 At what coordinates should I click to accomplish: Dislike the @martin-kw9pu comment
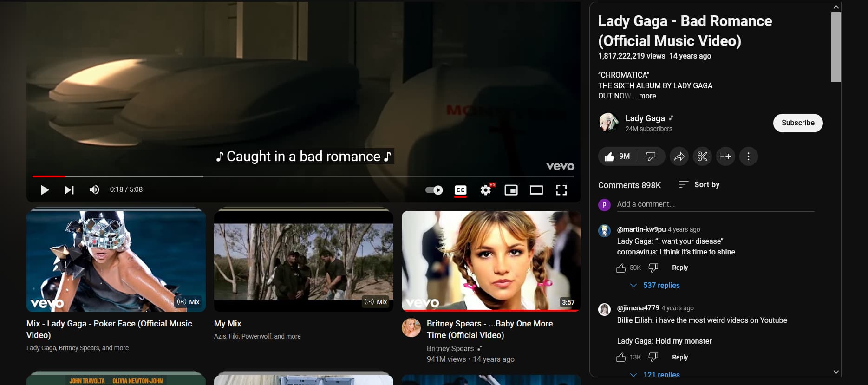tap(653, 268)
